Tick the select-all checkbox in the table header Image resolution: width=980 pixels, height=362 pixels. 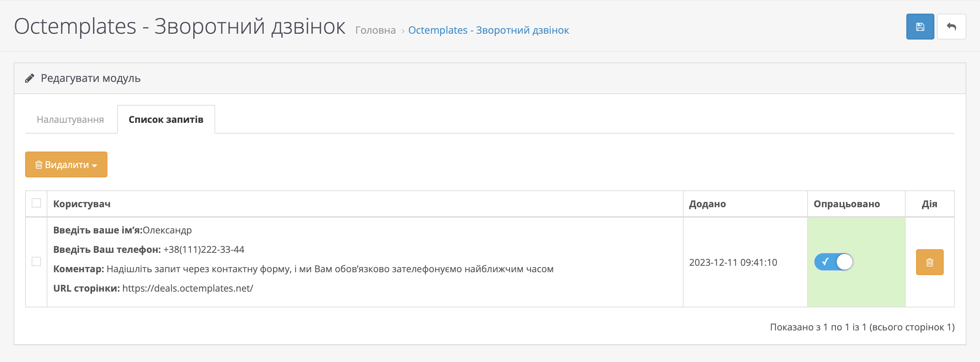(36, 203)
